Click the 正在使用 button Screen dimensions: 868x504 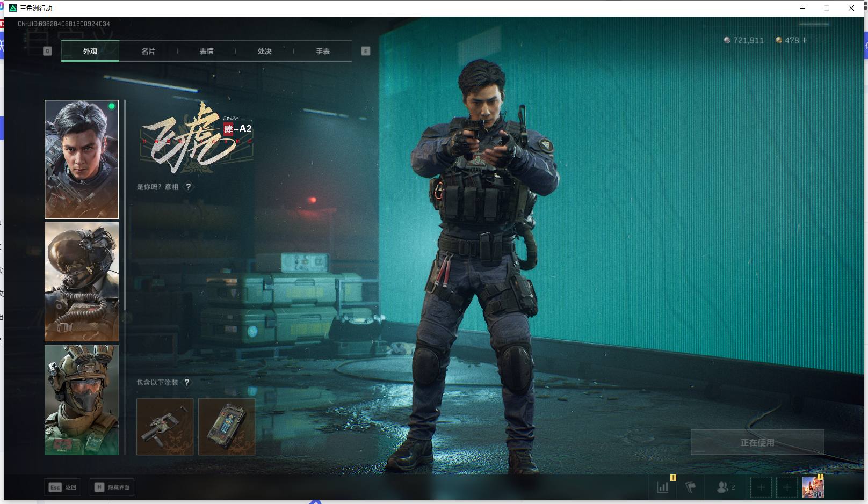[x=757, y=442]
